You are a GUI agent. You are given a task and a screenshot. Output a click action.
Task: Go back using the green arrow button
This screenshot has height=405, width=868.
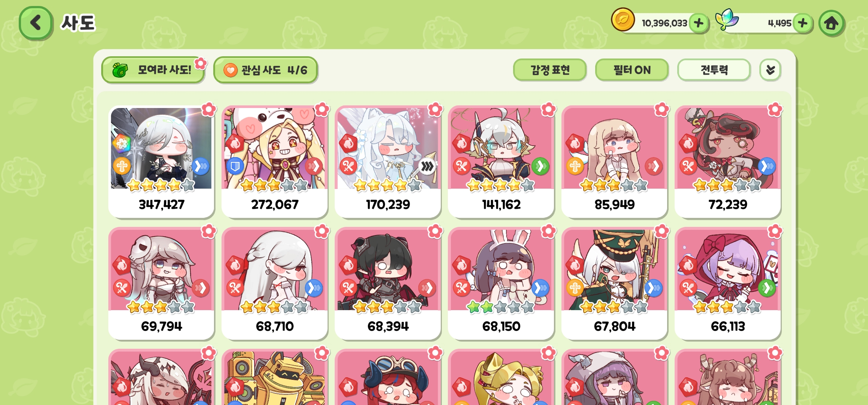[x=36, y=22]
